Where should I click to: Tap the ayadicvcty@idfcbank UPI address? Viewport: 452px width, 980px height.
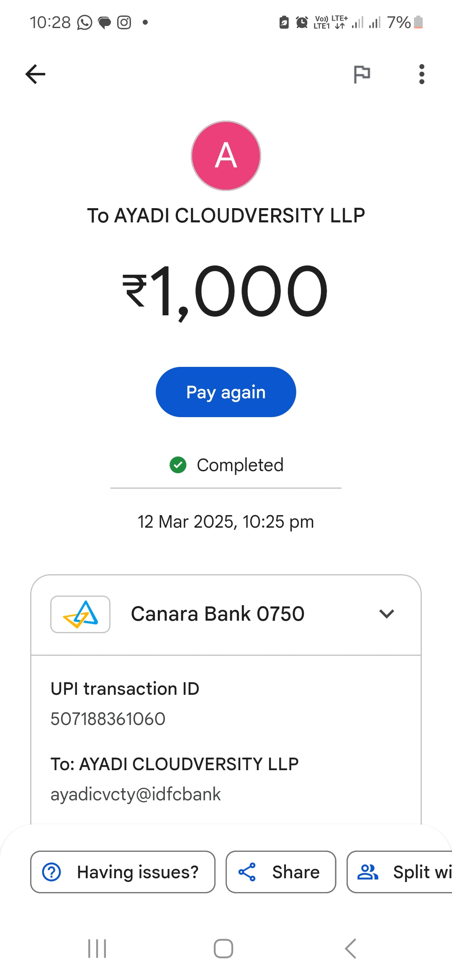coord(136,794)
